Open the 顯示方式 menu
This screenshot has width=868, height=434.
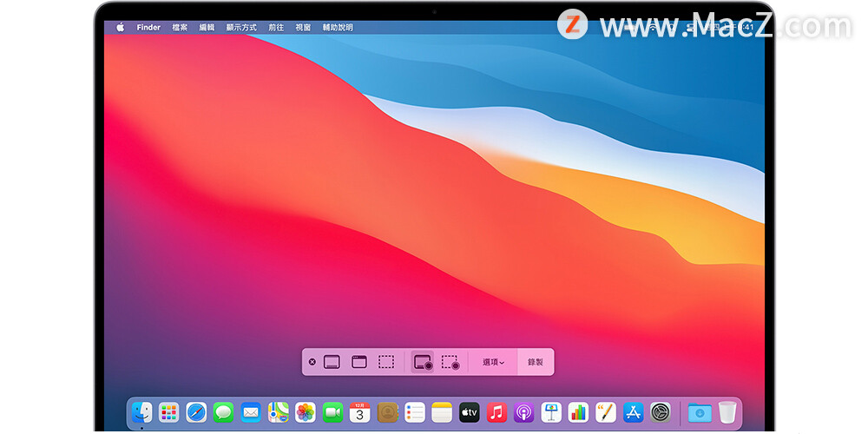tap(241, 27)
